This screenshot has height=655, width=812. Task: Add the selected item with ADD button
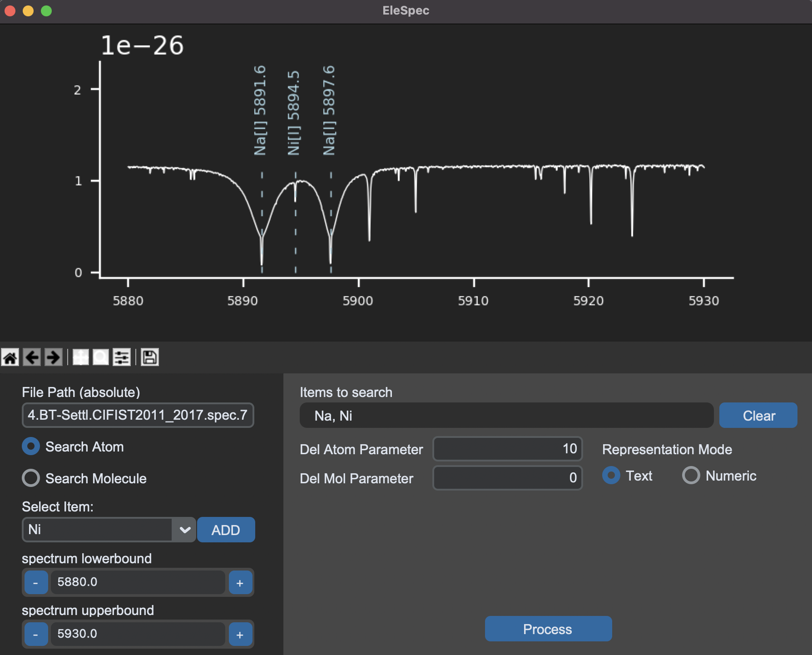coord(226,530)
